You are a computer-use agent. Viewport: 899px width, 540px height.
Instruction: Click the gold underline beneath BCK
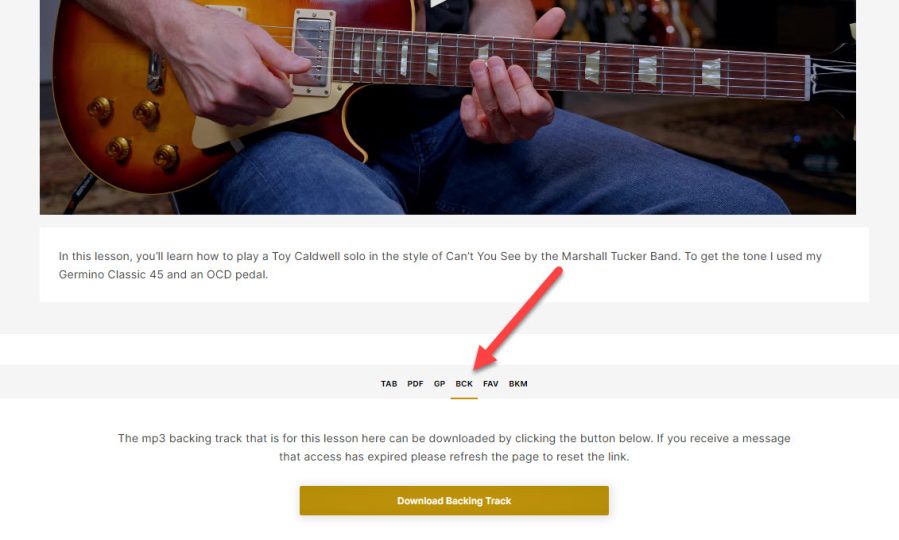[464, 398]
